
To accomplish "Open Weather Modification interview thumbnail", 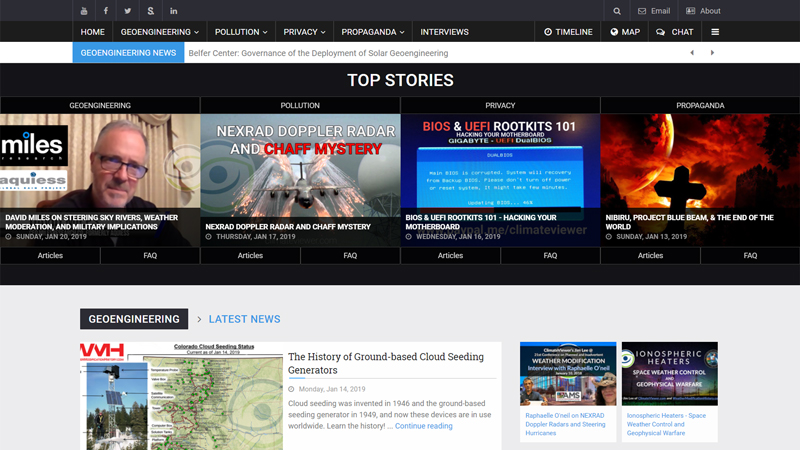I will click(x=568, y=373).
